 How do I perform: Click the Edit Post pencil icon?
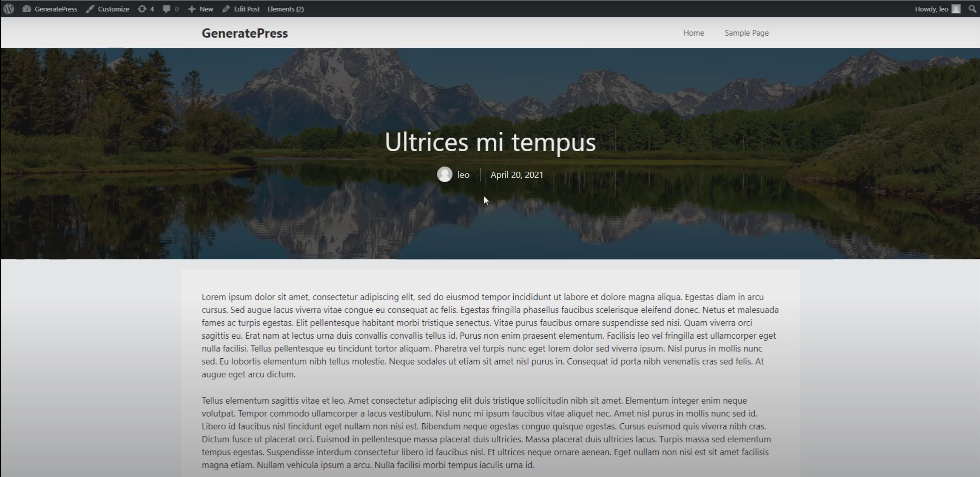point(226,9)
